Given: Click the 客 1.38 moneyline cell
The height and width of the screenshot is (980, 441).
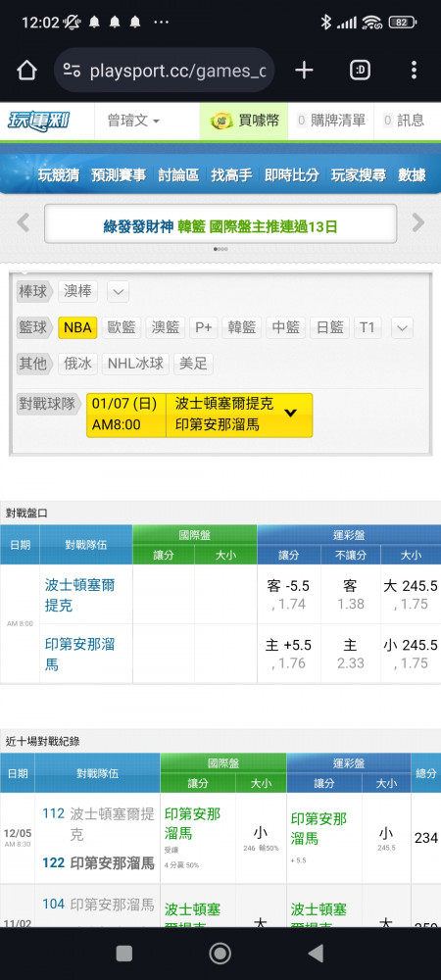Looking at the screenshot, I should 350,595.
